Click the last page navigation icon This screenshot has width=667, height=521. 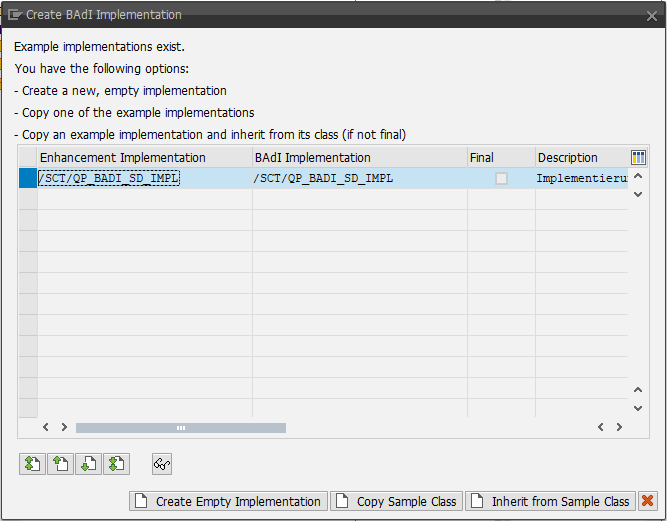pyautogui.click(x=117, y=463)
